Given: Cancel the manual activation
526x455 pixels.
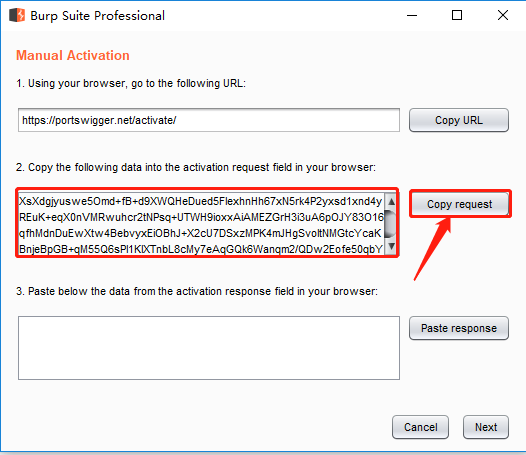Looking at the screenshot, I should [x=420, y=427].
